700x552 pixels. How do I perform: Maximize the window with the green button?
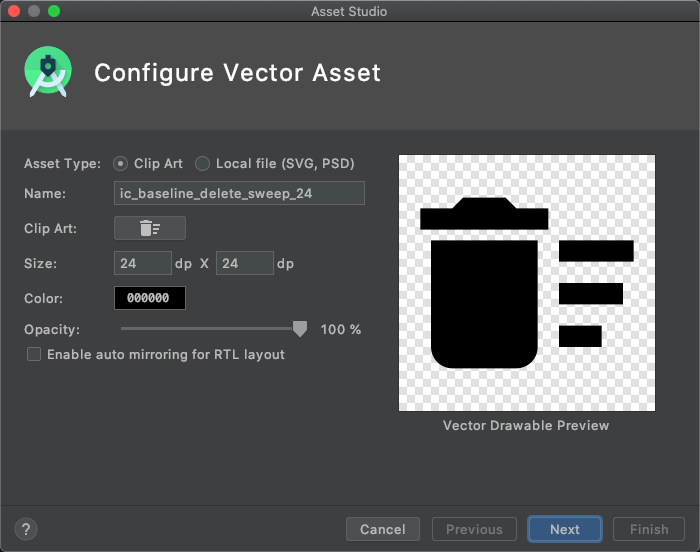pos(54,11)
